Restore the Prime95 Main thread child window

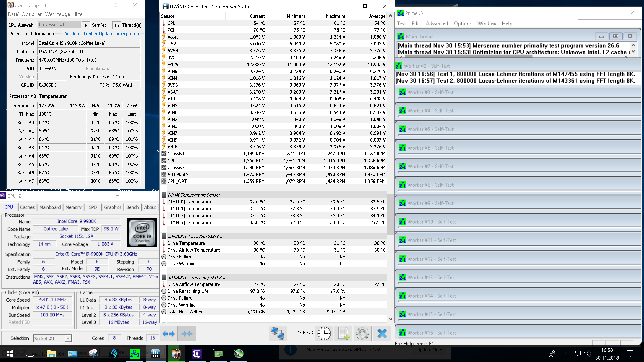[x=615, y=36]
